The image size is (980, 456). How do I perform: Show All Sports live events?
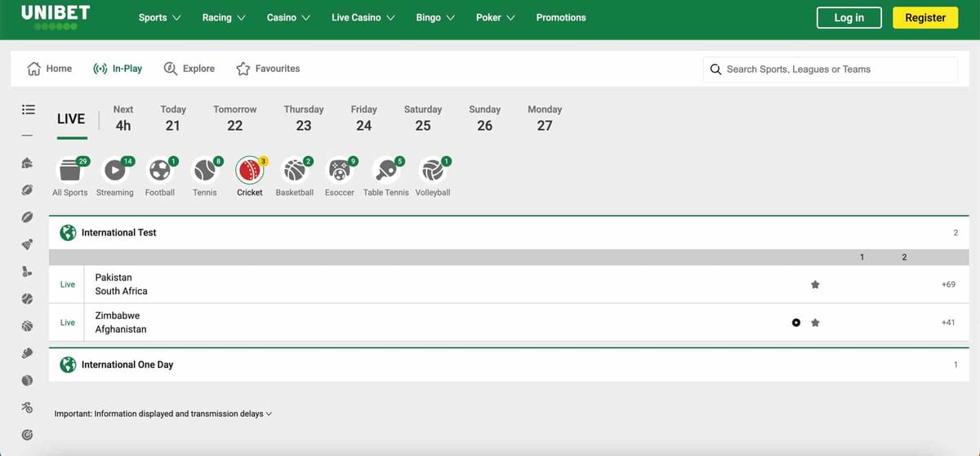pyautogui.click(x=70, y=176)
